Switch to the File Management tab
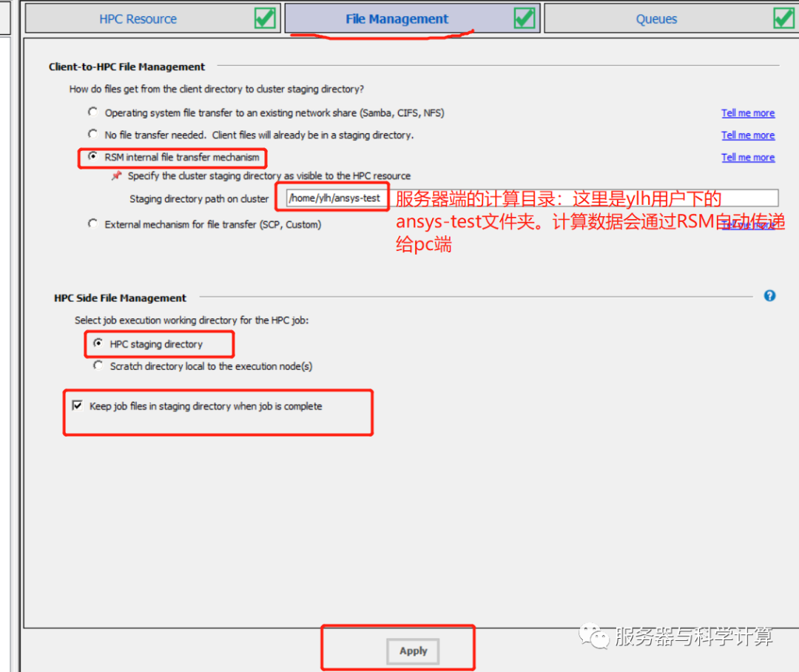Screen dimensions: 799x672 (412, 19)
